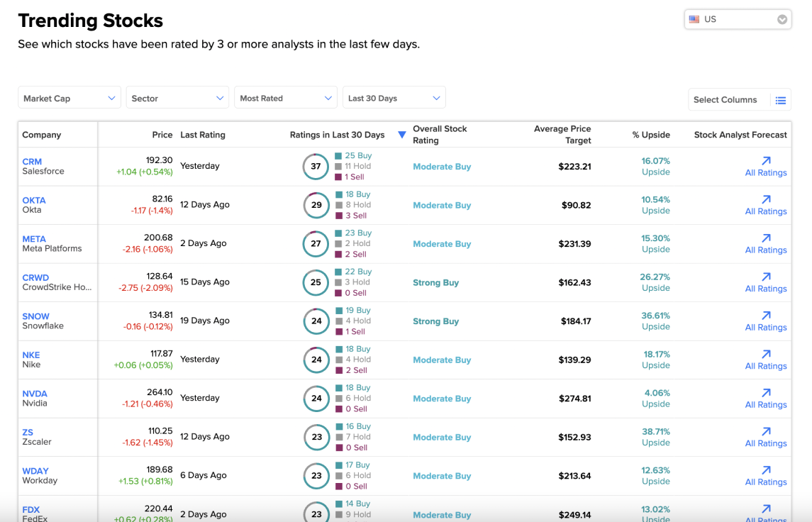
Task: Open All Ratings for Meta Platforms
Action: [x=766, y=250]
